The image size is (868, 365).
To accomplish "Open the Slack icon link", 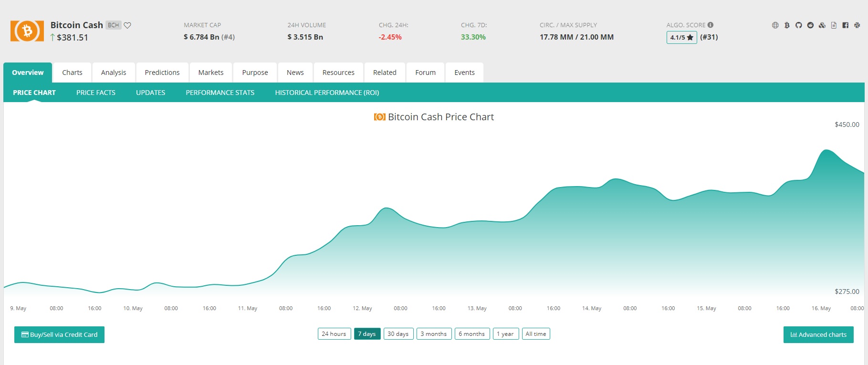I will 857,25.
